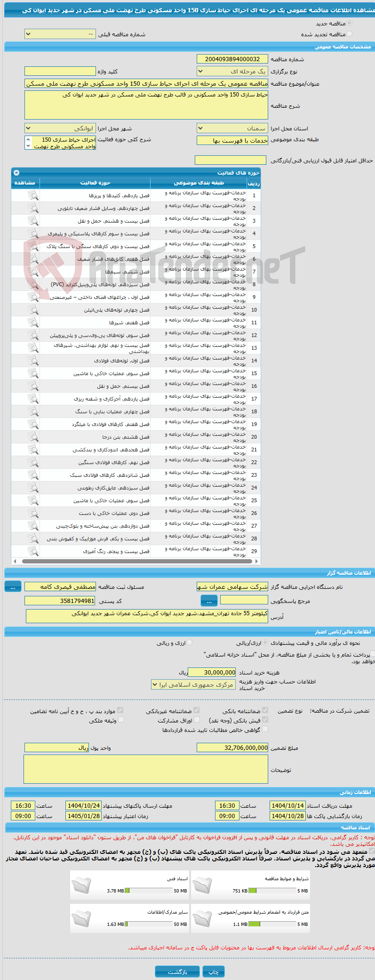Open view icon in row 18 بنایی با سنگ
This screenshot has width=375, height=980.
(33, 411)
